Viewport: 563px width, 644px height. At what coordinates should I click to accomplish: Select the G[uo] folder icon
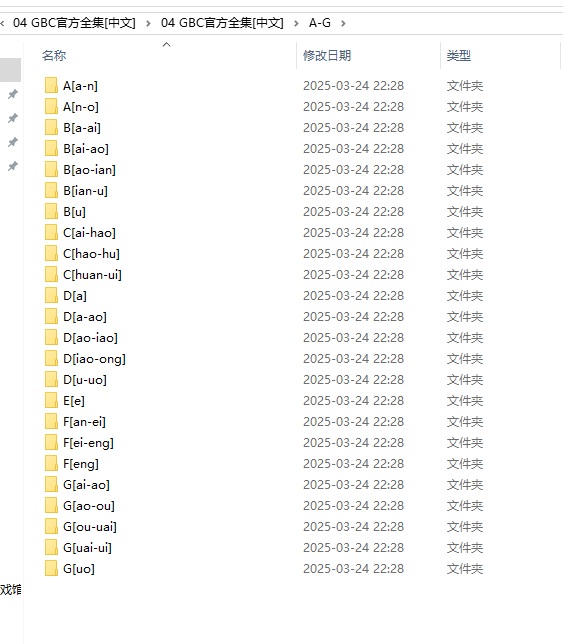51,568
